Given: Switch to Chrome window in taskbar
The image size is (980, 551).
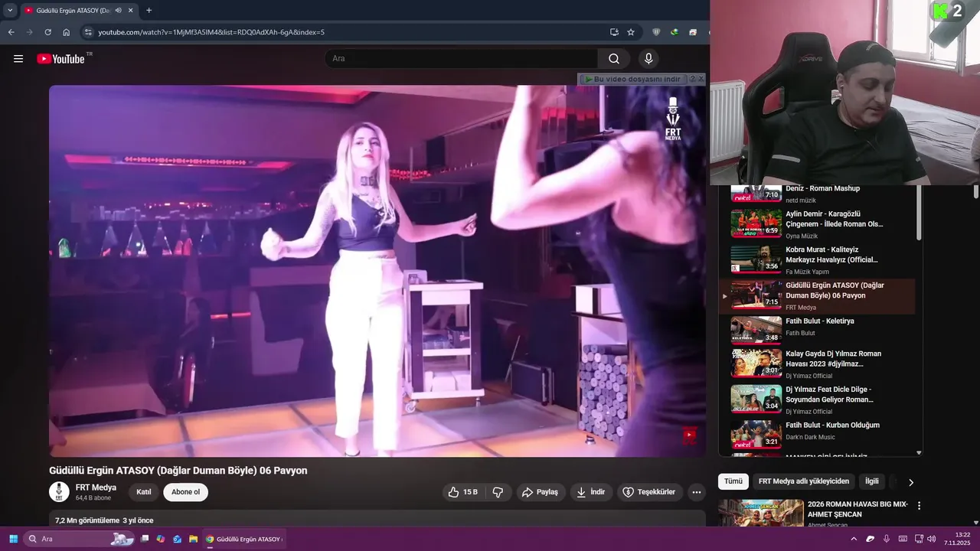Looking at the screenshot, I should click(x=244, y=539).
